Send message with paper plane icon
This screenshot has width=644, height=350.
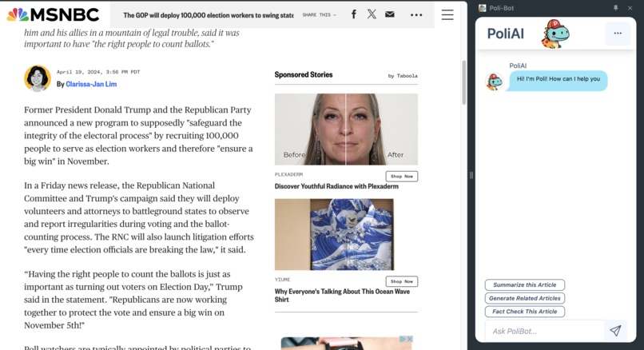click(615, 331)
